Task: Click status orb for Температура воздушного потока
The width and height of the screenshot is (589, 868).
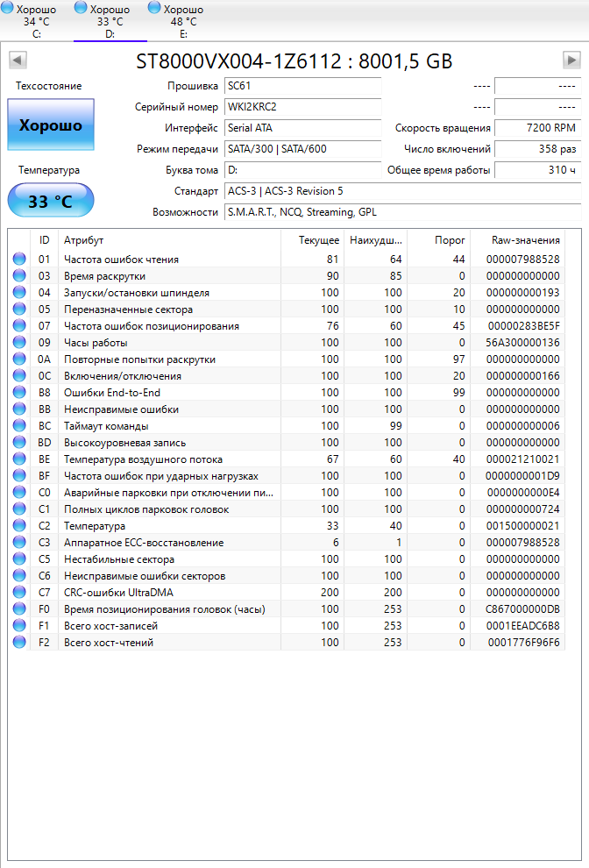Action: pos(19,459)
